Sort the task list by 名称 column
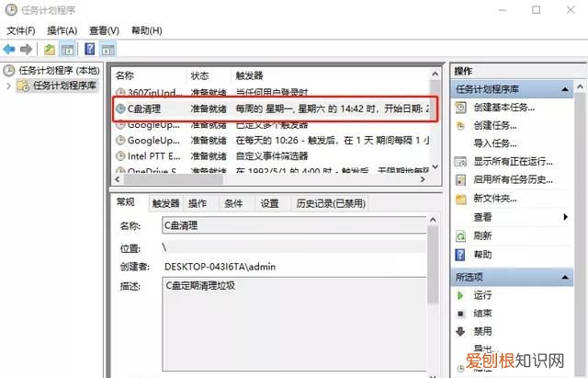Screen dimensions: 588x378 149,75
